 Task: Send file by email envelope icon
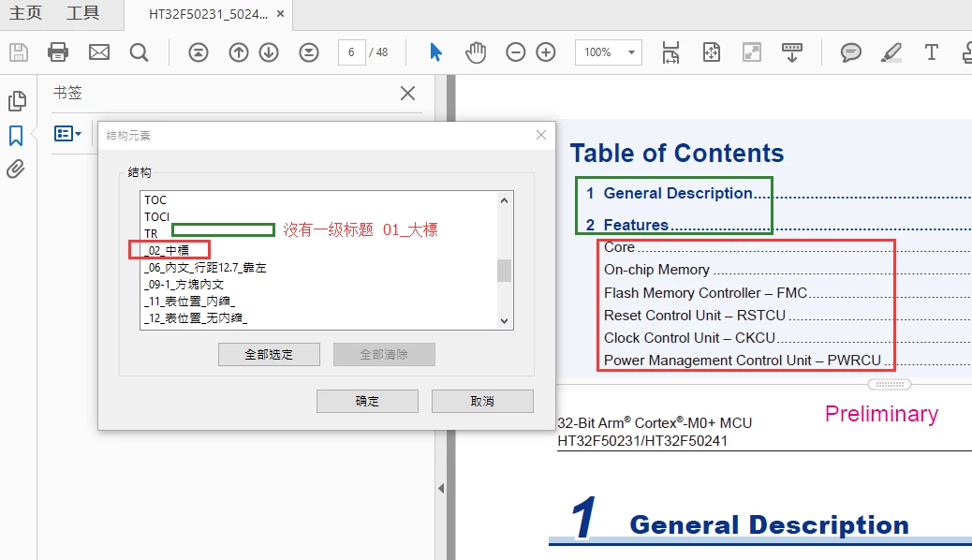tap(99, 52)
